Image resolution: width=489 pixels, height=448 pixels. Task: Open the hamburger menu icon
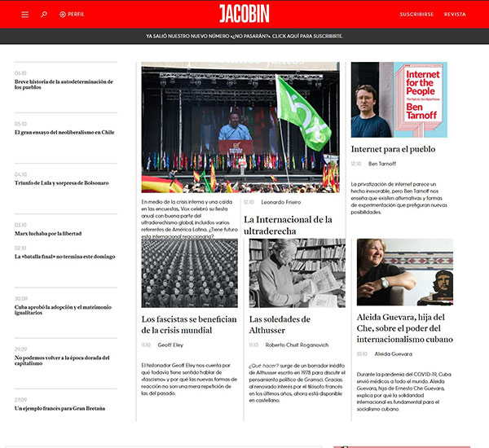click(x=25, y=15)
